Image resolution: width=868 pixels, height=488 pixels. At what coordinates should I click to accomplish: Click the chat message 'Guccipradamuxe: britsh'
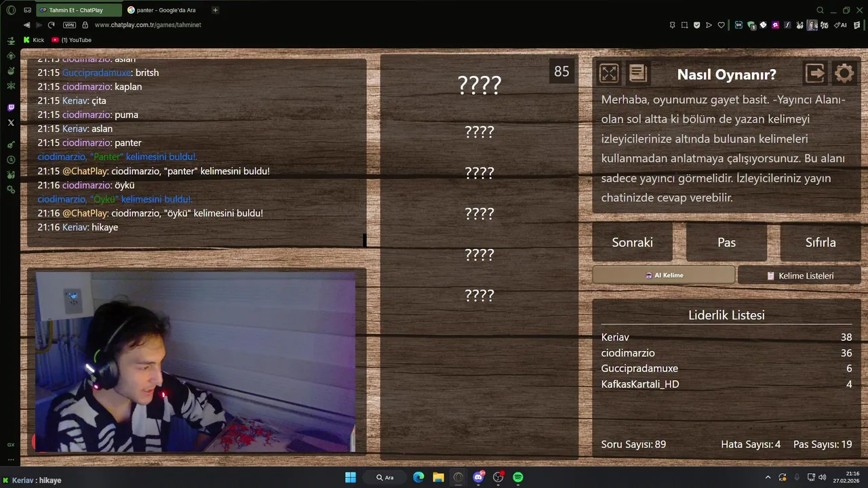[98, 73]
